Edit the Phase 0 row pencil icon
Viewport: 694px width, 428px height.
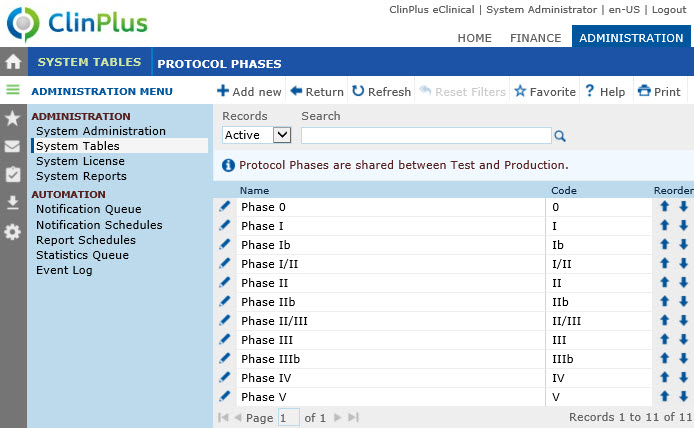coord(225,207)
